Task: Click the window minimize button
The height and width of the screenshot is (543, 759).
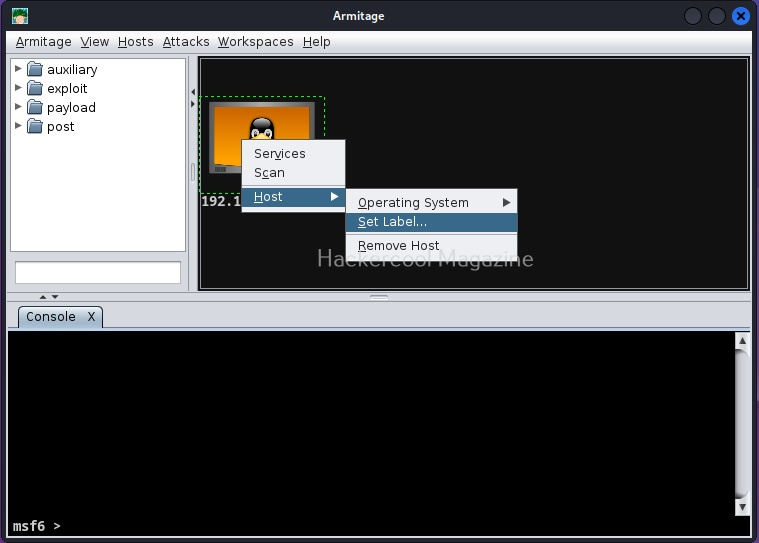Action: (x=693, y=16)
